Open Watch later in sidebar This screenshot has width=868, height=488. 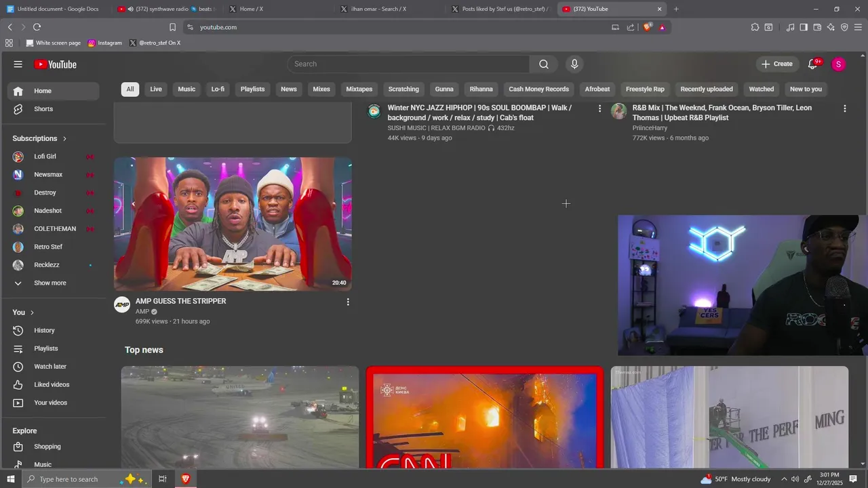(52, 367)
